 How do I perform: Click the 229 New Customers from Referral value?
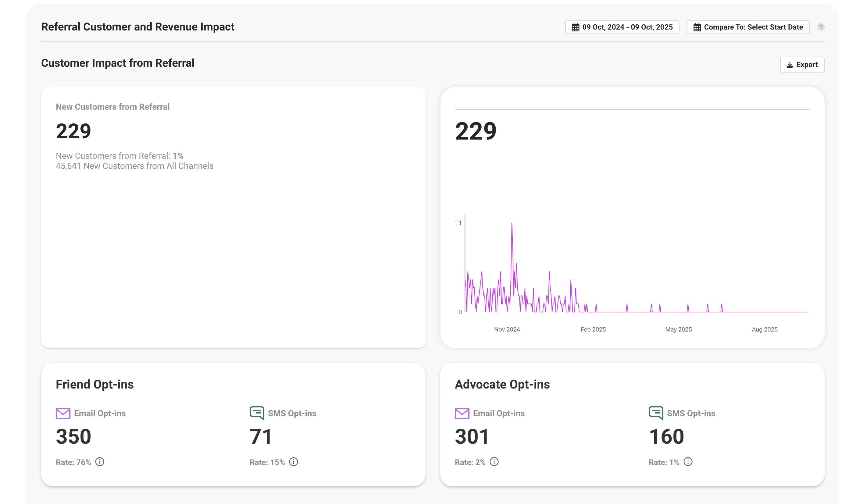(x=73, y=131)
